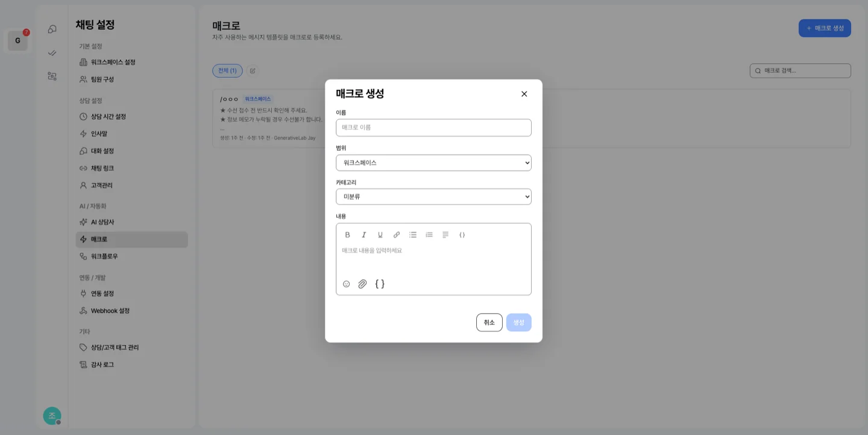Screen dimensions: 868x435
Task: Open Webhook 설정 menu item
Action: [131, 311]
